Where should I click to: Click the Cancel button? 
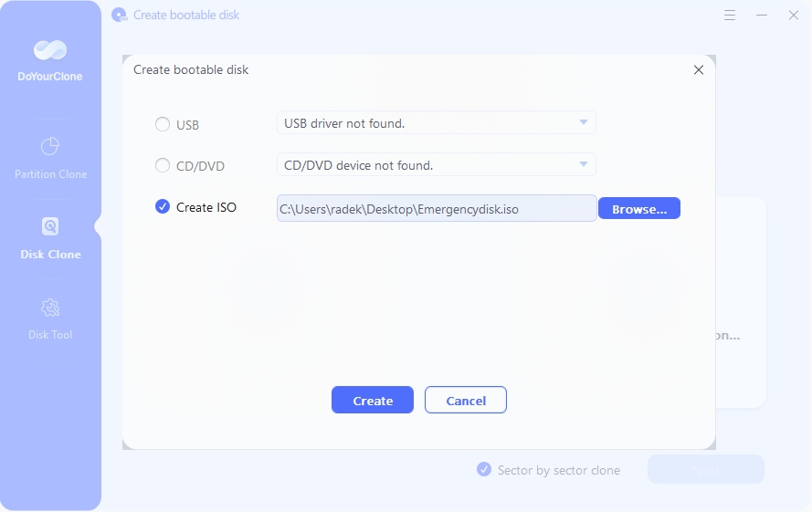pos(466,401)
